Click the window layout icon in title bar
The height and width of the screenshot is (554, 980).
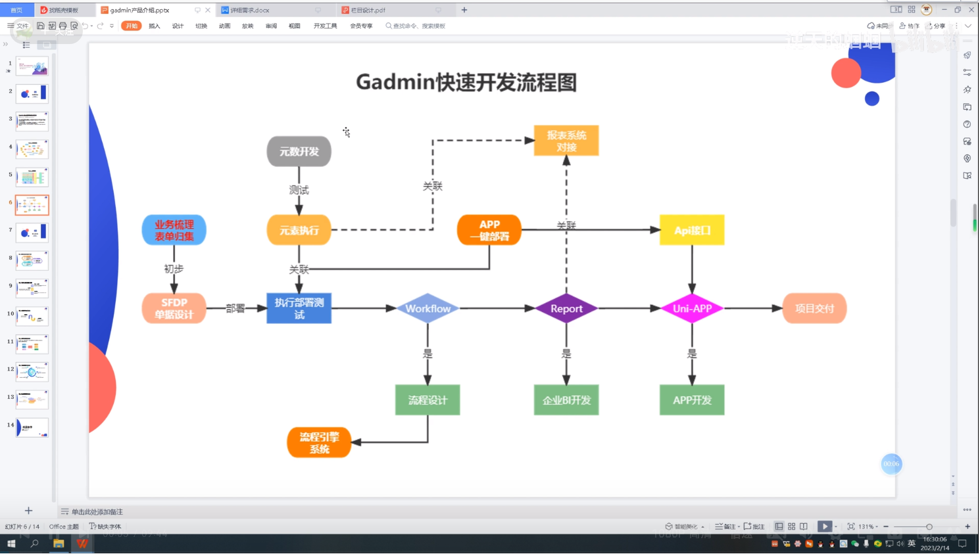pos(896,9)
